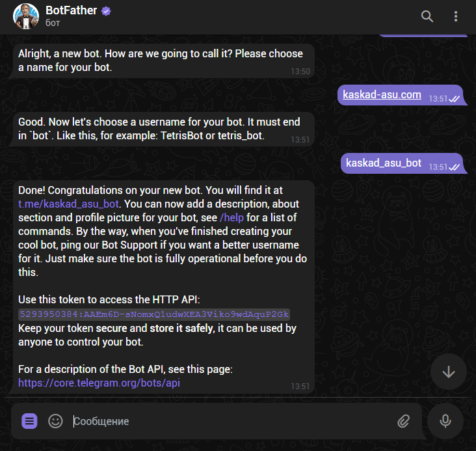Copy the HTTP API token text
Image resolution: width=476 pixels, height=451 pixels.
point(154,314)
